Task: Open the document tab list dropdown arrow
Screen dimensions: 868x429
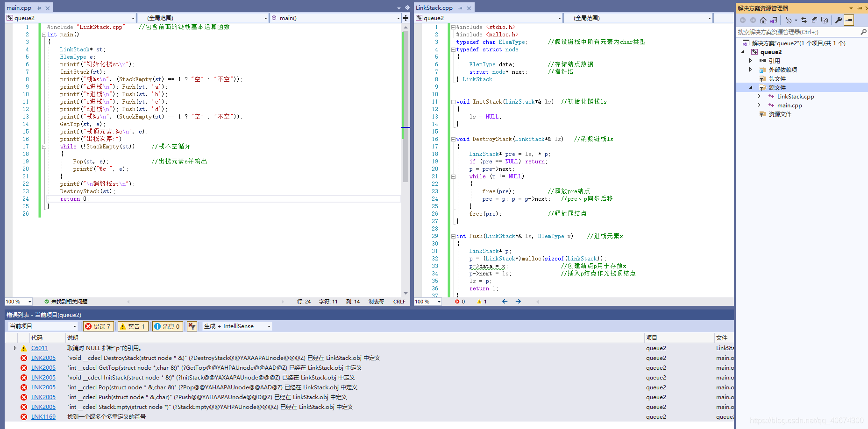Action: pyautogui.click(x=398, y=8)
